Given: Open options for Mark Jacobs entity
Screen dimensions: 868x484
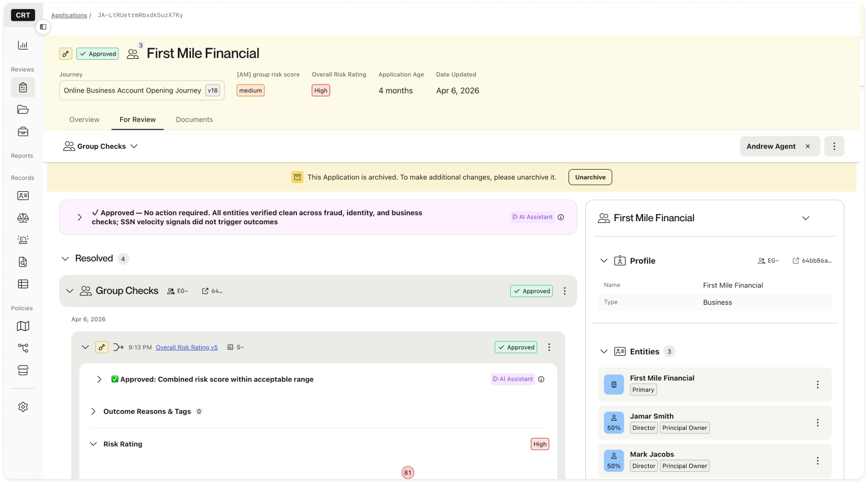Looking at the screenshot, I should 817,461.
